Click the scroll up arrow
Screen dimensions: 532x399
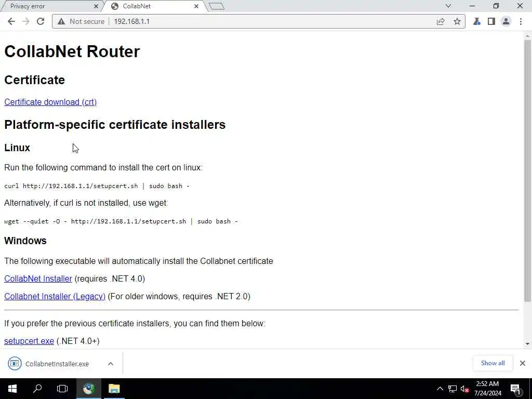pos(527,36)
